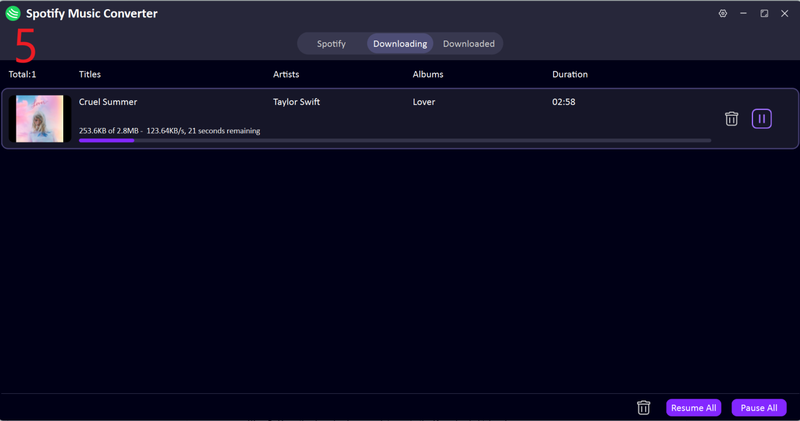Viewport: 800px width, 421px height.
Task: Close the Spotify Music Converter window
Action: [x=785, y=14]
